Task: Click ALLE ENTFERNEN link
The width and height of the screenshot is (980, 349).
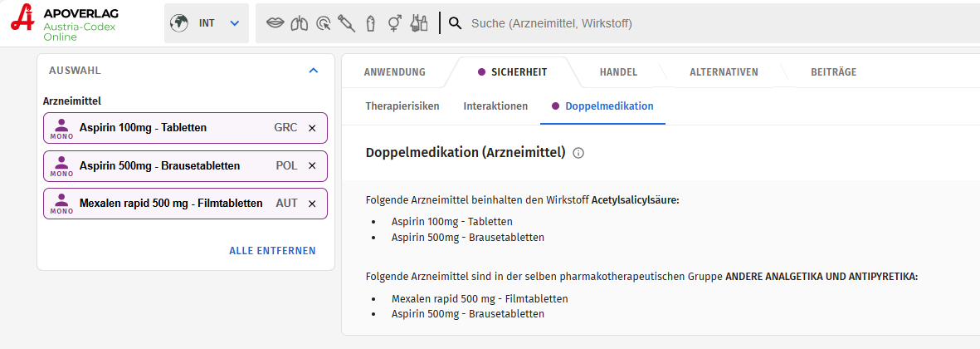Action: pos(272,251)
